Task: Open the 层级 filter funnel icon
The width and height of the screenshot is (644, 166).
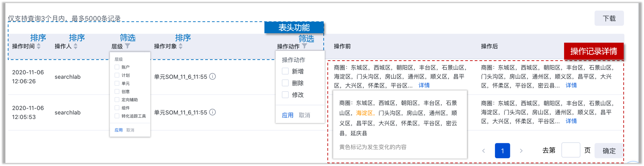Action: coord(127,46)
